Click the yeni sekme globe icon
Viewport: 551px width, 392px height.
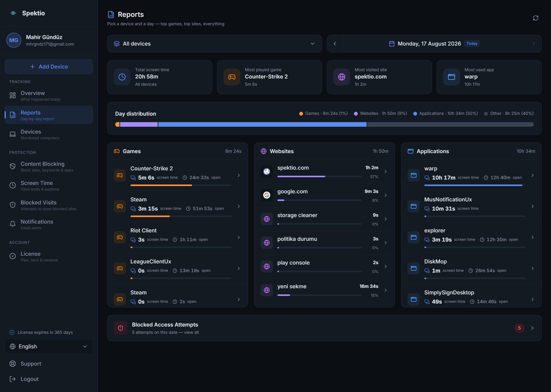[x=267, y=290]
